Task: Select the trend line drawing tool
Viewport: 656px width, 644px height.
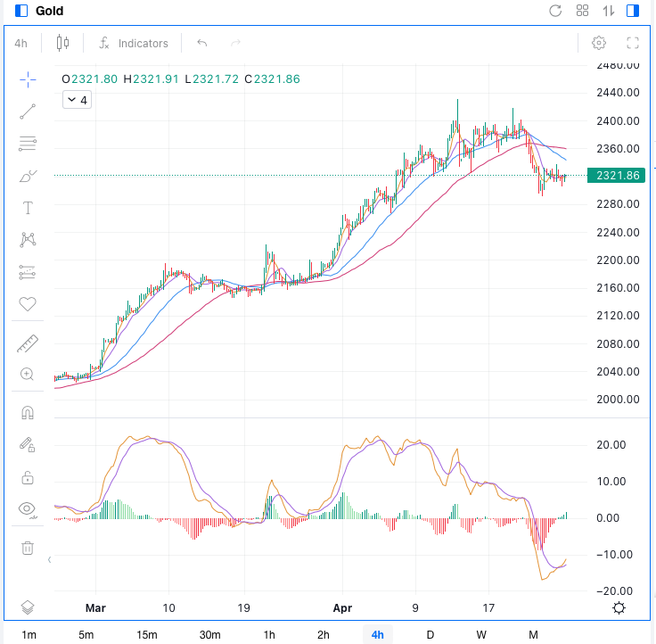Action: click(28, 111)
